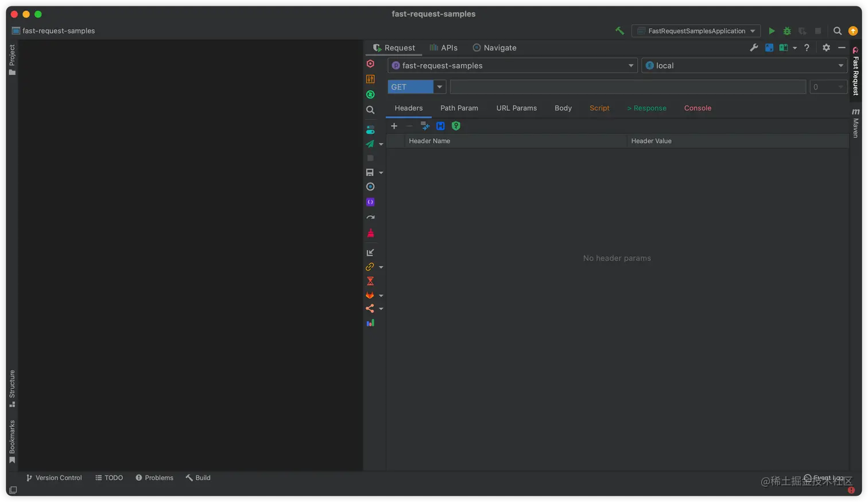
Task: Click the Problems button in status bar
Action: click(156, 477)
